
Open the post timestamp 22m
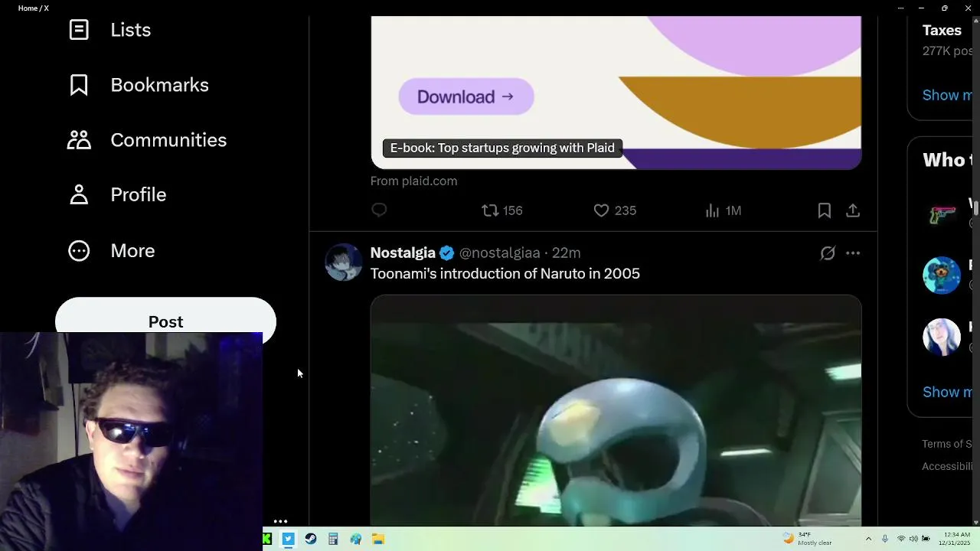(x=567, y=253)
